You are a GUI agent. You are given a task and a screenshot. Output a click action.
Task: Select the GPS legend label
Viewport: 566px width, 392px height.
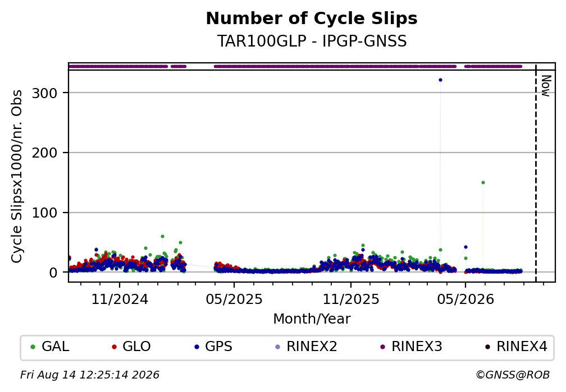(x=219, y=347)
